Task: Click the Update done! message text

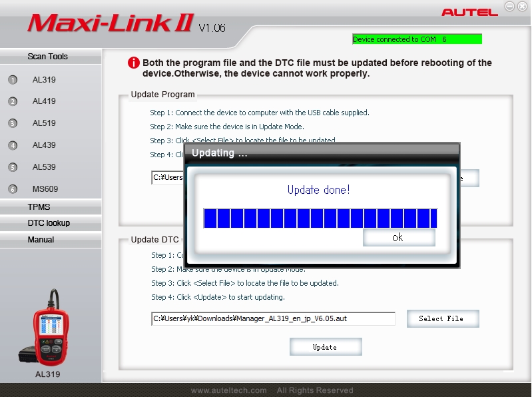Action: click(318, 190)
